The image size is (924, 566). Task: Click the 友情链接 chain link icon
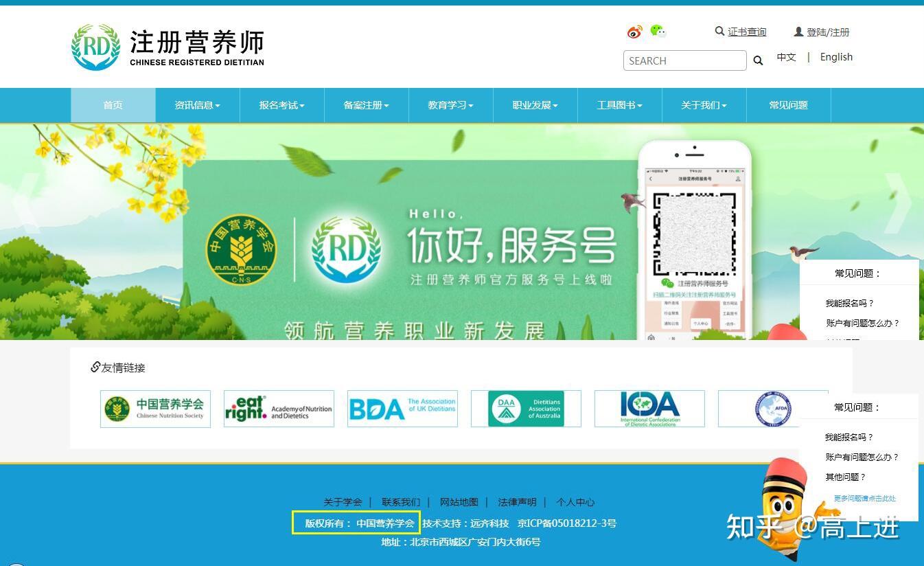pos(95,367)
